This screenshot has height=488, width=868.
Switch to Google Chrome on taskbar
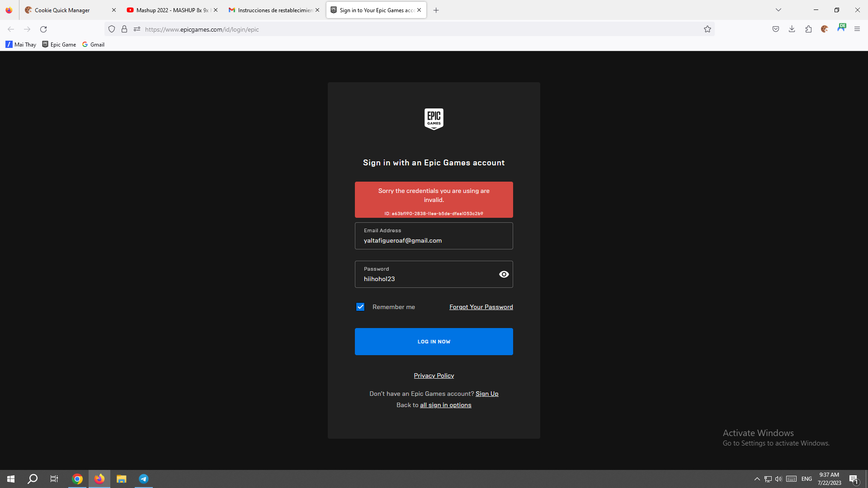(x=77, y=479)
